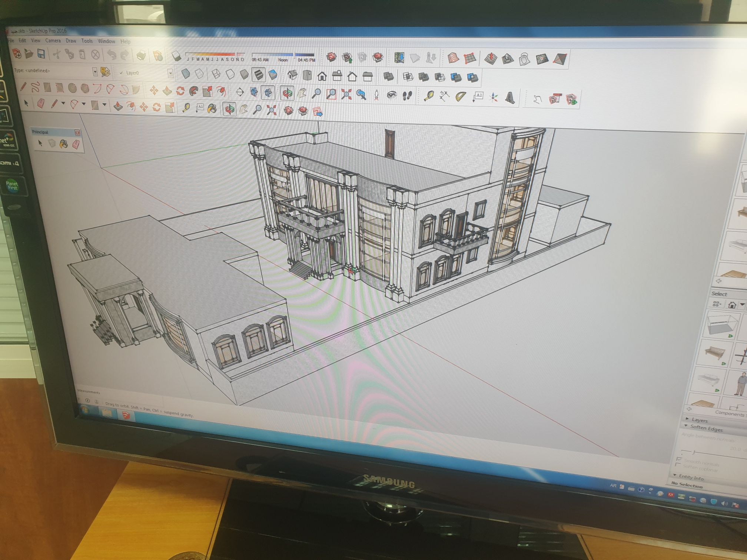The width and height of the screenshot is (747, 560).
Task: Open the Camera menu
Action: tap(53, 41)
